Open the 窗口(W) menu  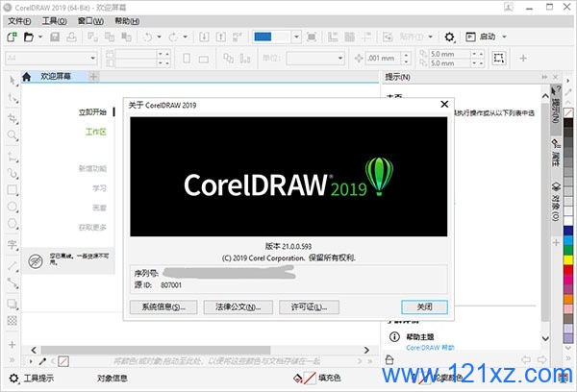[90, 21]
